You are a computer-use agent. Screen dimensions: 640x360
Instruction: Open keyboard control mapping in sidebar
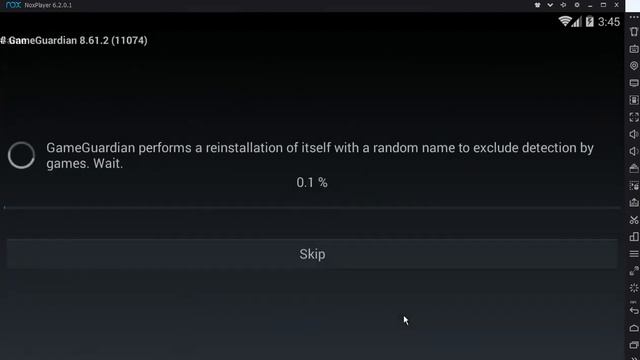[x=633, y=49]
